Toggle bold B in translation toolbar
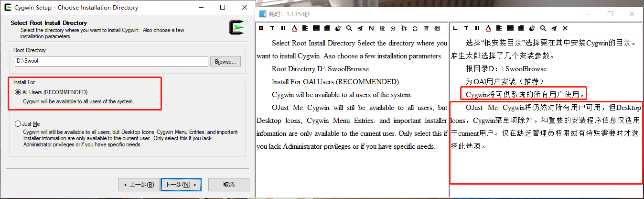Screen dimensions: 644x199 tap(477, 28)
